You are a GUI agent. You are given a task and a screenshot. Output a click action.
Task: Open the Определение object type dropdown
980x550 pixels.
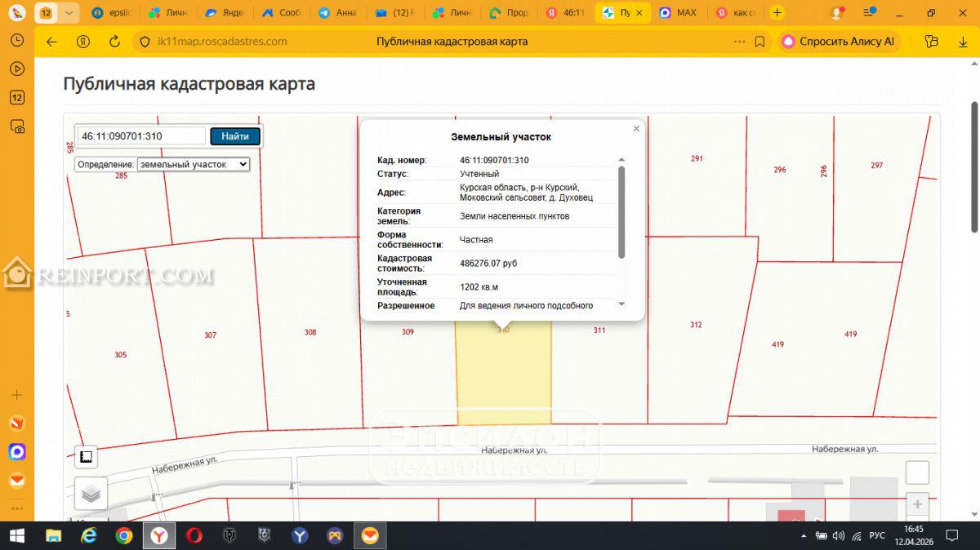[193, 164]
